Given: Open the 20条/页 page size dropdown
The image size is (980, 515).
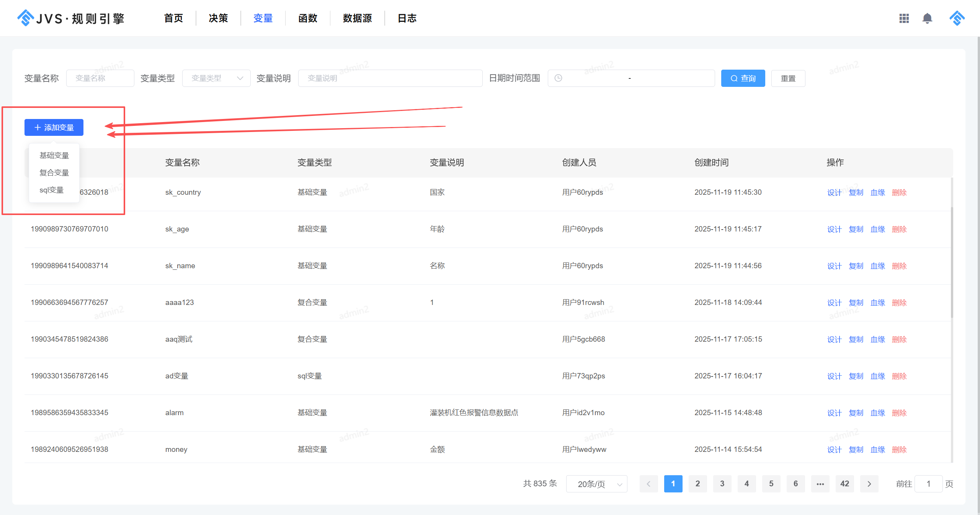Looking at the screenshot, I should [x=596, y=484].
